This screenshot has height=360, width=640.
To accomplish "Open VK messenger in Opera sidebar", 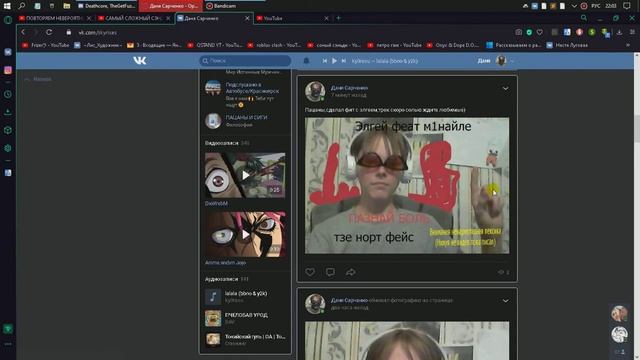I will tap(8, 52).
